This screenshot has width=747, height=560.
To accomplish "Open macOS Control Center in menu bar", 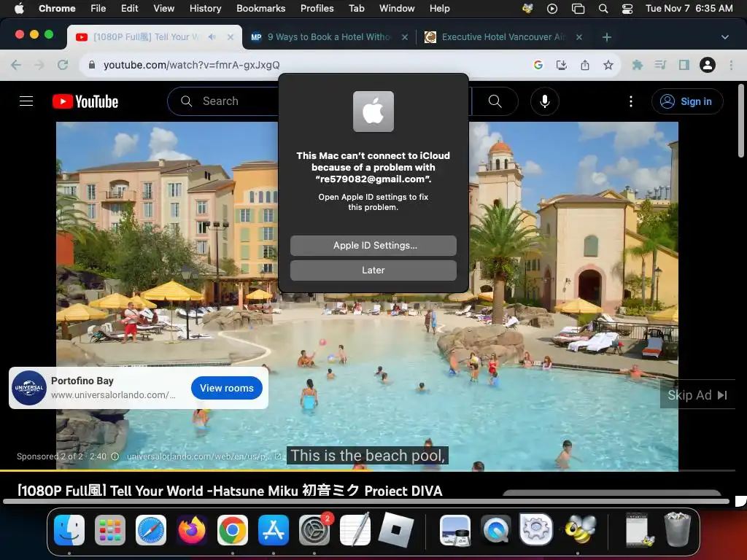I will 627,8.
